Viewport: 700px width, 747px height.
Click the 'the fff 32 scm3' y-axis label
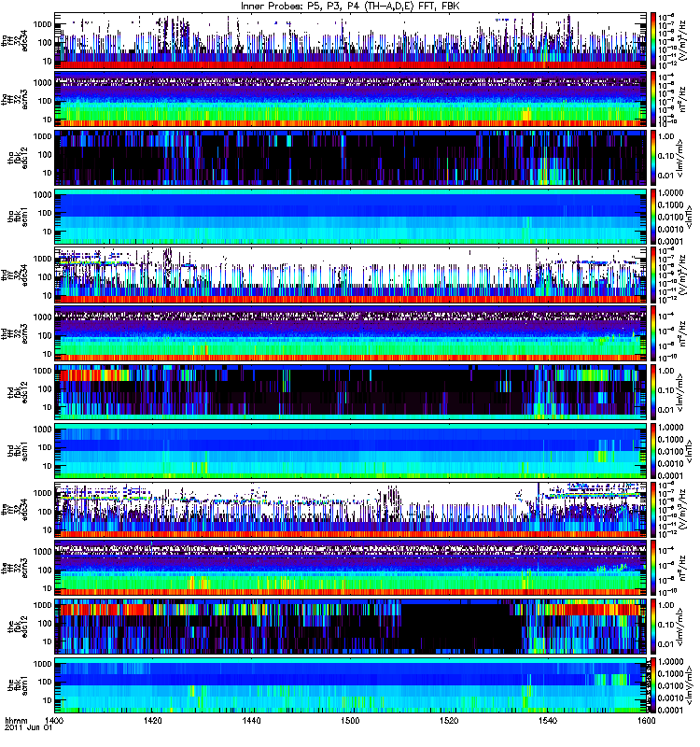(x=14, y=568)
